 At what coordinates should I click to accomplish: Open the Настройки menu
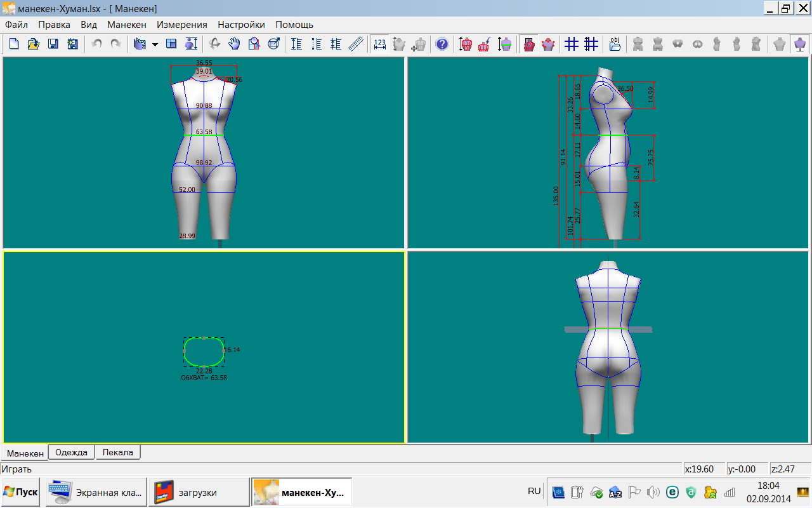[241, 25]
